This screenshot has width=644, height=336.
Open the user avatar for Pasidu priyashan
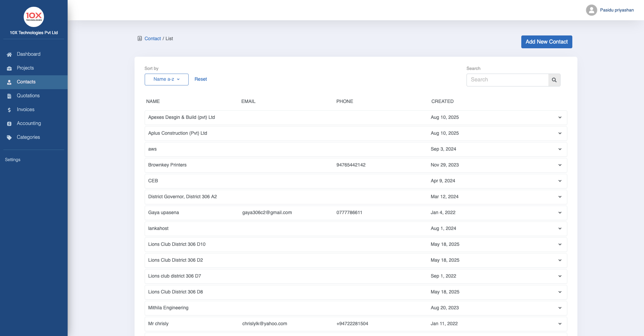point(591,10)
